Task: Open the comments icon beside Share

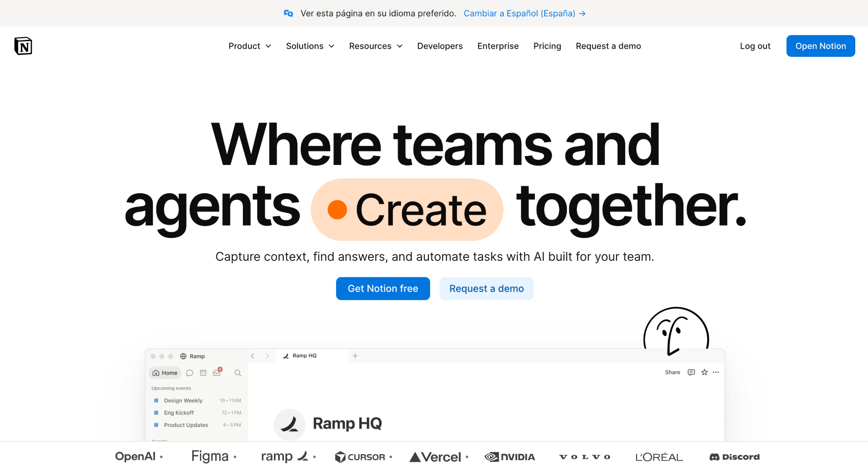Action: (691, 372)
